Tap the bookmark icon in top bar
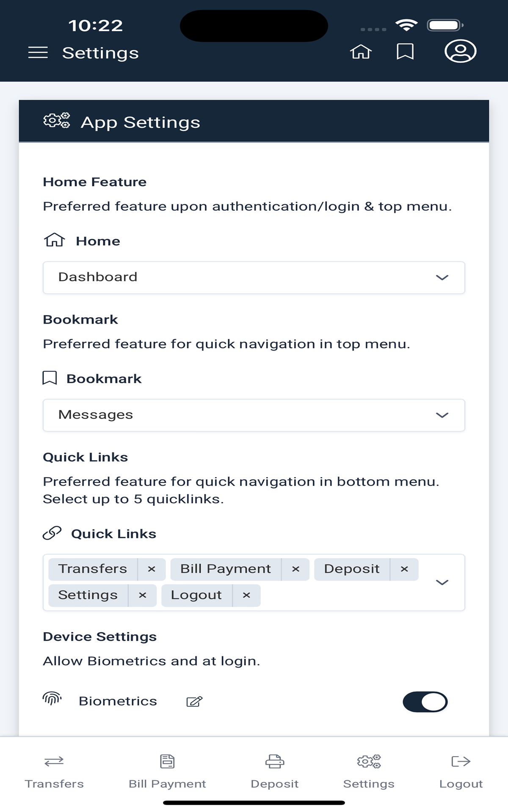The width and height of the screenshot is (508, 812). [405, 52]
